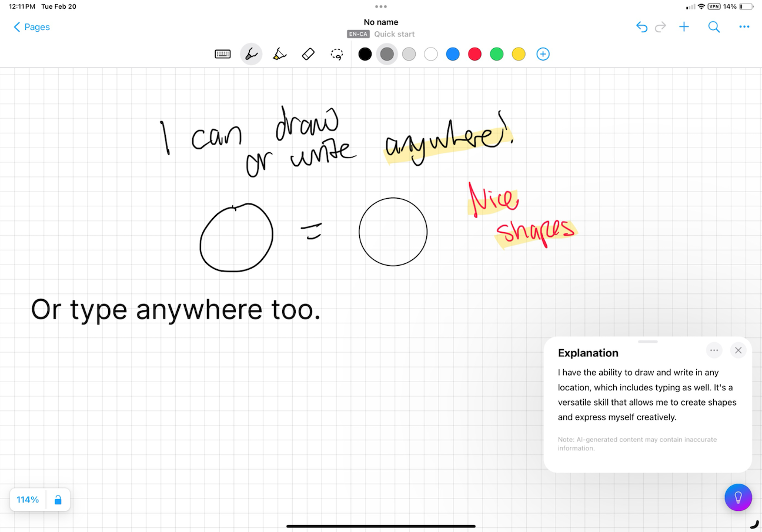
Task: Choose the red ink color
Action: (x=474, y=54)
